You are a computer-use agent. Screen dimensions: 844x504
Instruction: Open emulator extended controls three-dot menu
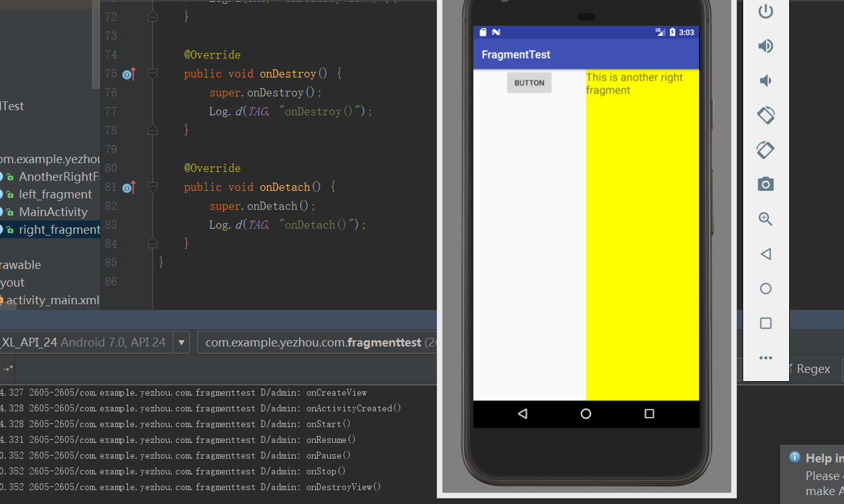(766, 358)
